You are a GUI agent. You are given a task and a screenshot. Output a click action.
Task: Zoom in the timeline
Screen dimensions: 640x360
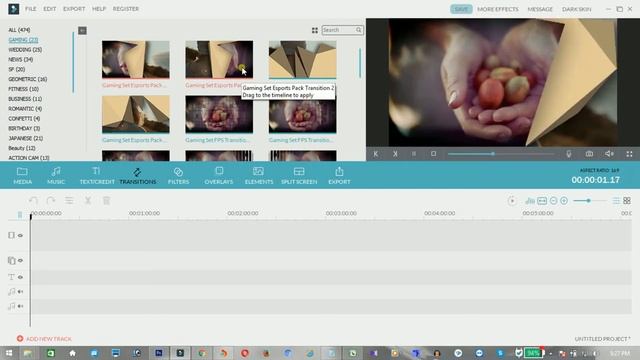tap(564, 201)
